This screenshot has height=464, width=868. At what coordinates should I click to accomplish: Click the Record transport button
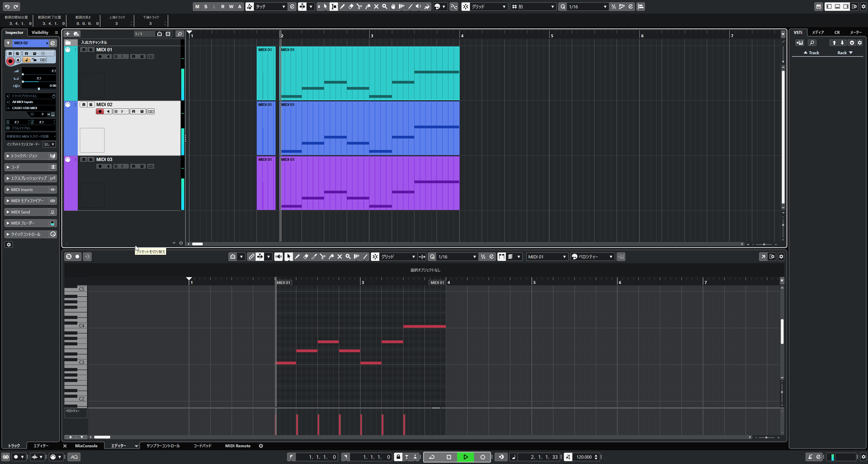click(483, 457)
